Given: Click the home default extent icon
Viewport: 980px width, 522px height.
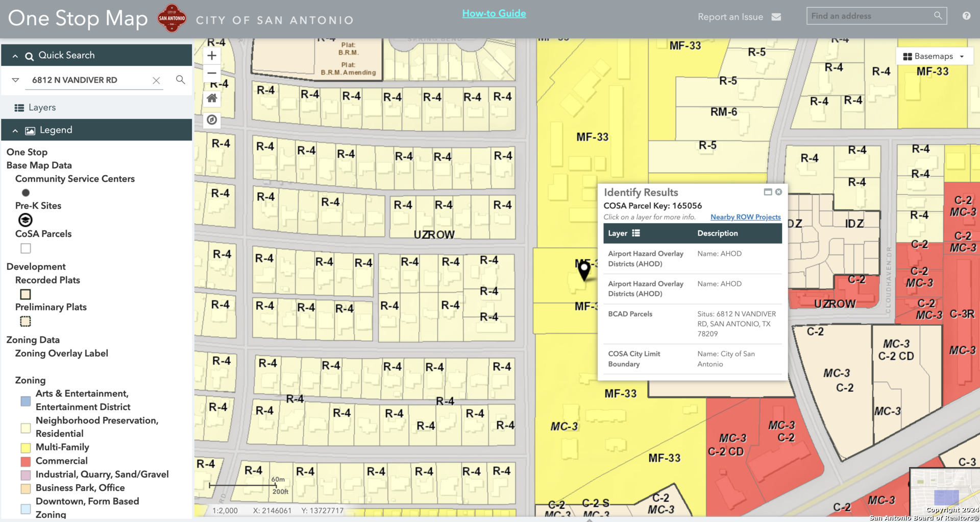Looking at the screenshot, I should point(212,98).
